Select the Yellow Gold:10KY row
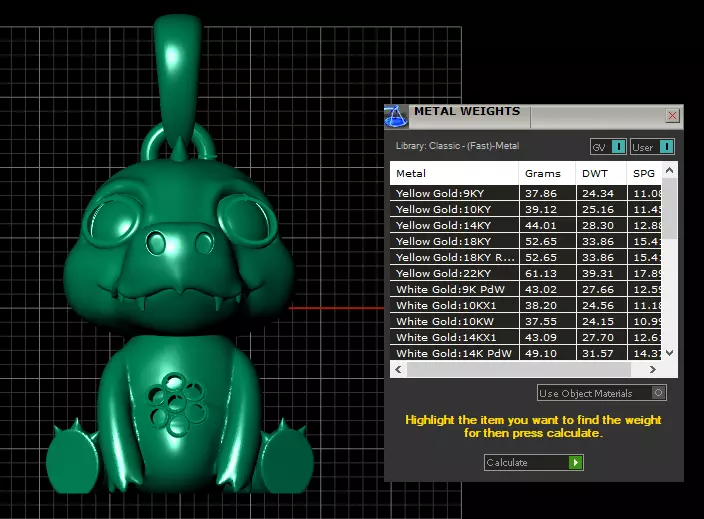 point(525,209)
